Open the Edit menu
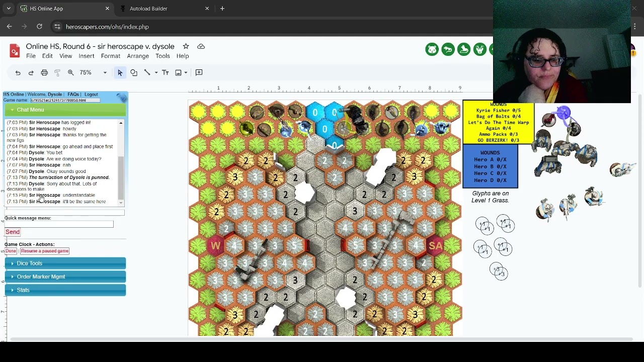This screenshot has width=644, height=362. tap(47, 56)
